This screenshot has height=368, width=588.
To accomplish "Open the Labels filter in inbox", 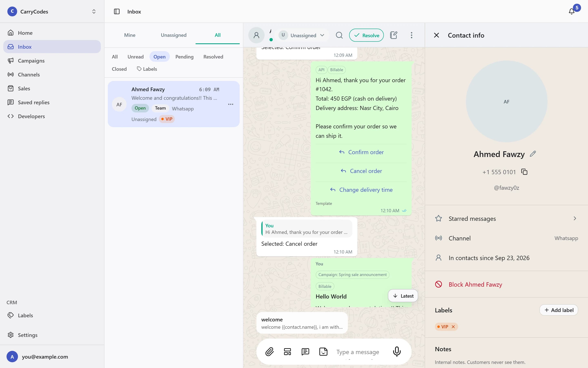I will (147, 69).
